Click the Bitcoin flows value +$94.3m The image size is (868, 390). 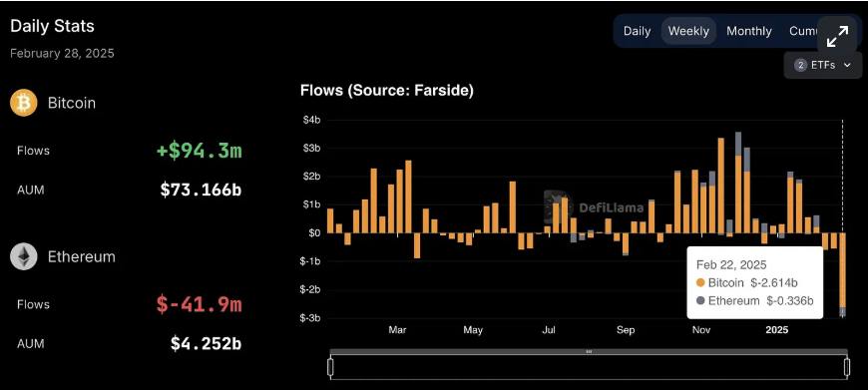(x=200, y=151)
